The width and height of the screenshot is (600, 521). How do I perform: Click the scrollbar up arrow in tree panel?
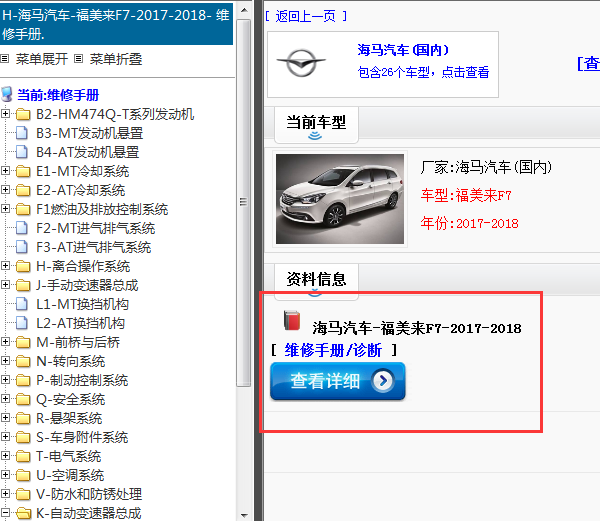[244, 10]
